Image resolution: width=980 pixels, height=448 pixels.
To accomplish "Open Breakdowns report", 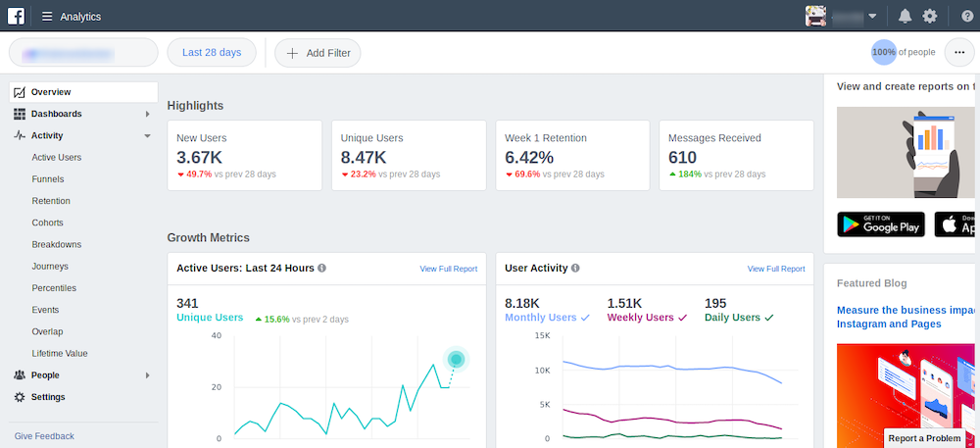I will [57, 244].
